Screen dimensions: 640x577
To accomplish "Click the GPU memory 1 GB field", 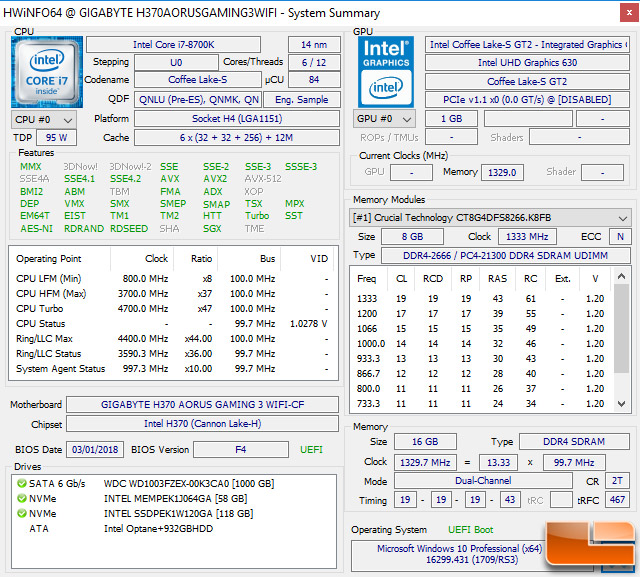I will 451,119.
